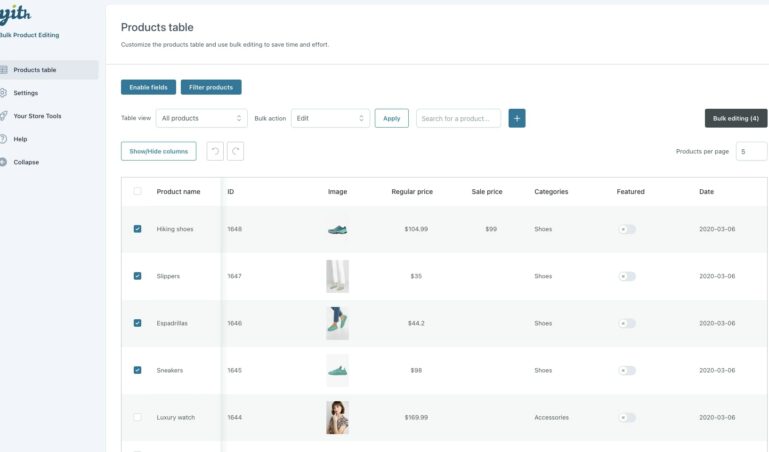
Task: Click the ID 1644 cell
Action: pos(234,417)
